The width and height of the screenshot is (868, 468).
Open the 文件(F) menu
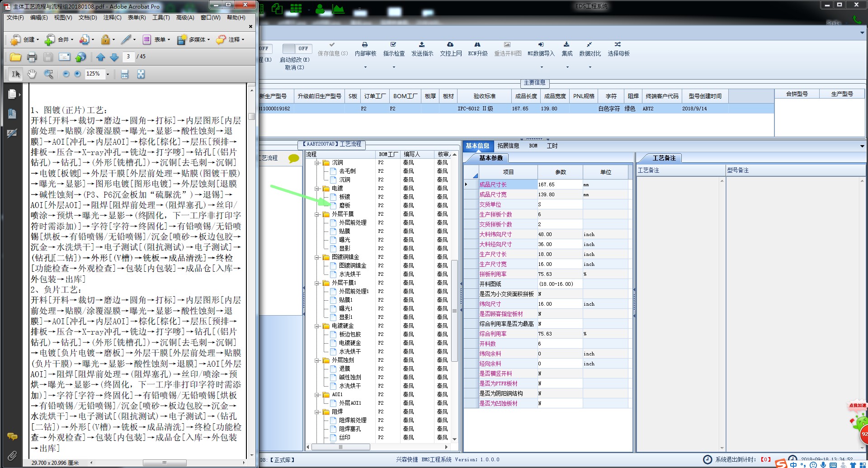(x=15, y=18)
